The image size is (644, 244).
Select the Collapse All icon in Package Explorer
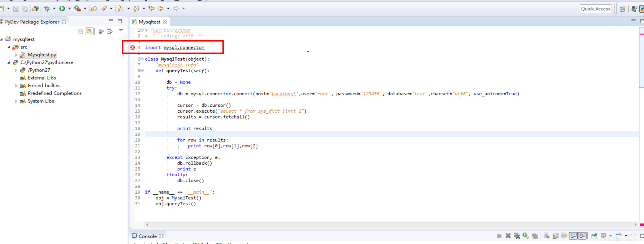pyautogui.click(x=80, y=31)
